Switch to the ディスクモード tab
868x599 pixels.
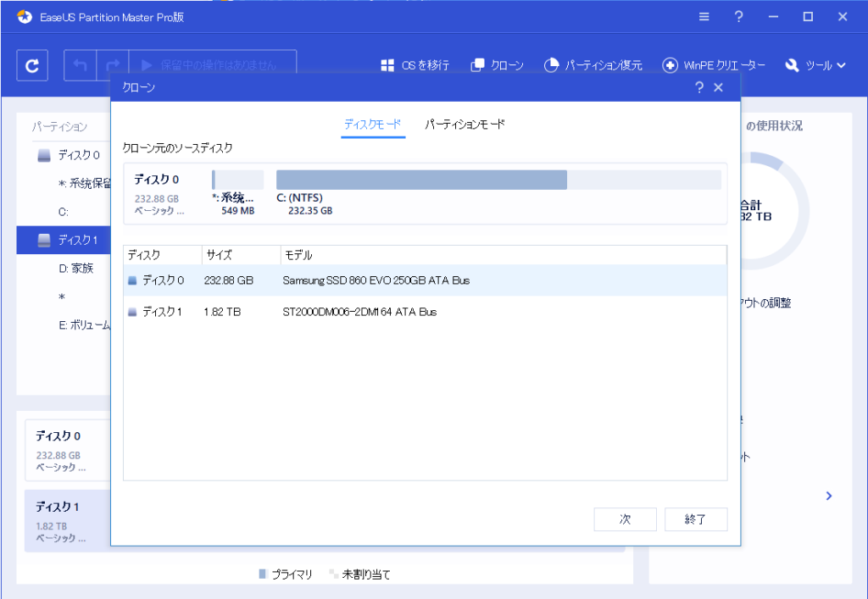click(373, 125)
